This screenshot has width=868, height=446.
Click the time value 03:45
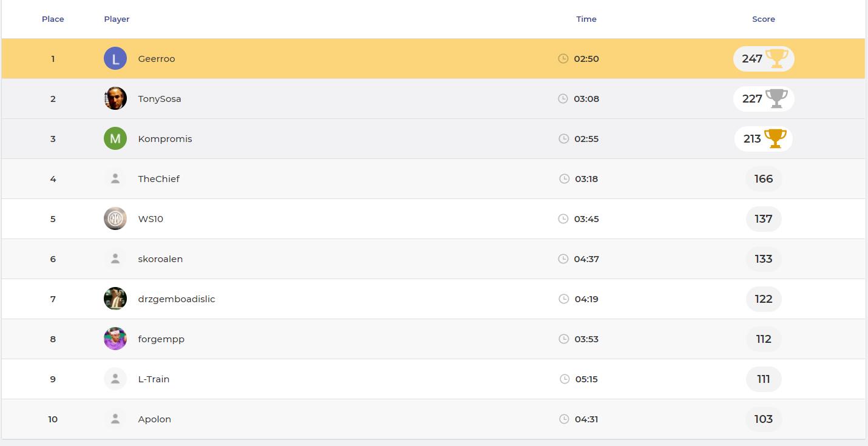click(586, 219)
